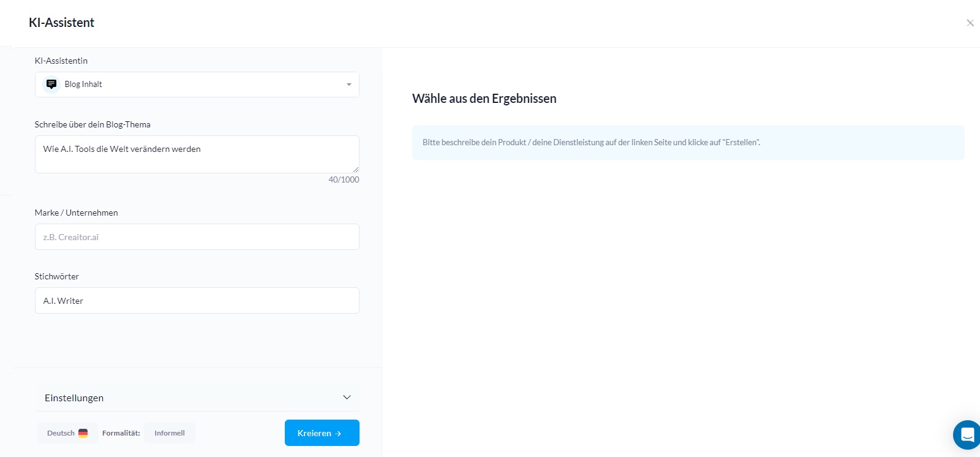Click the speech bubble Blog Inhalt icon
This screenshot has width=980, height=457.
[x=51, y=84]
